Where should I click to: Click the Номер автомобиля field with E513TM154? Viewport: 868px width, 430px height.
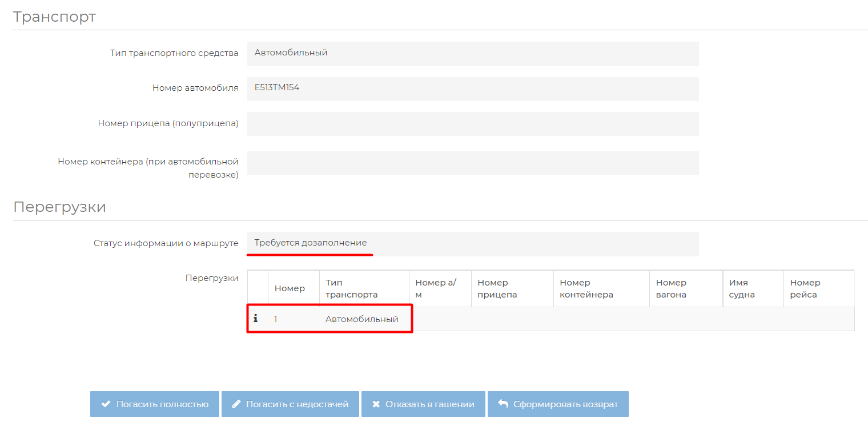[x=472, y=89]
